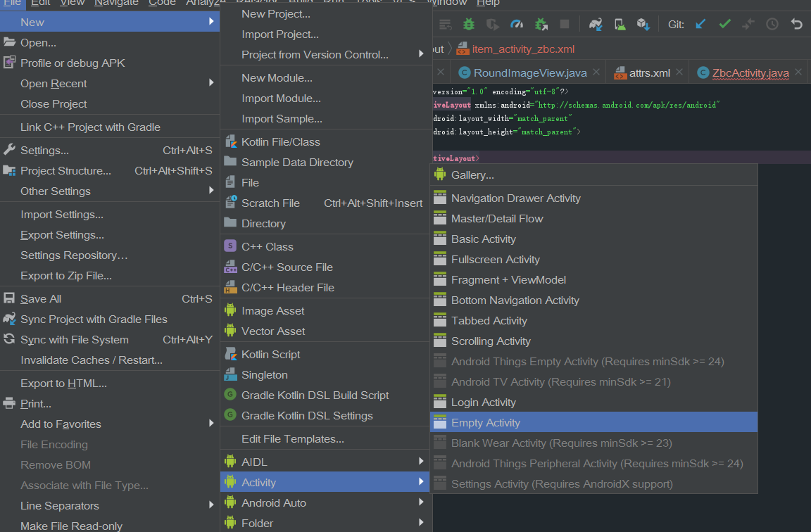Expand the Android Auto submenu arrow

(421, 502)
